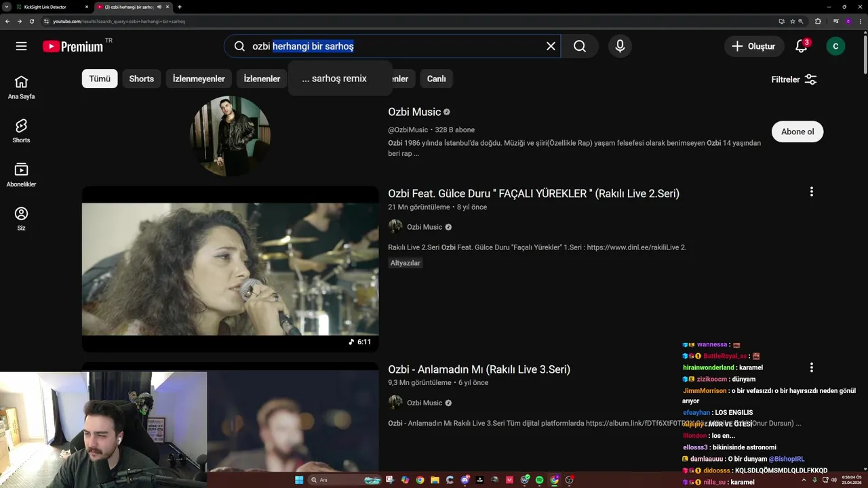Start voice search with the microphone
Screen dimensions: 868x488
(x=620, y=46)
